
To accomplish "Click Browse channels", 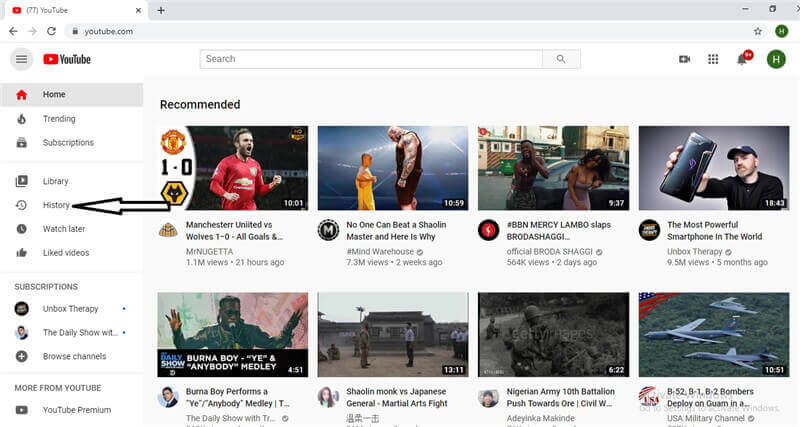I will pyautogui.click(x=73, y=356).
